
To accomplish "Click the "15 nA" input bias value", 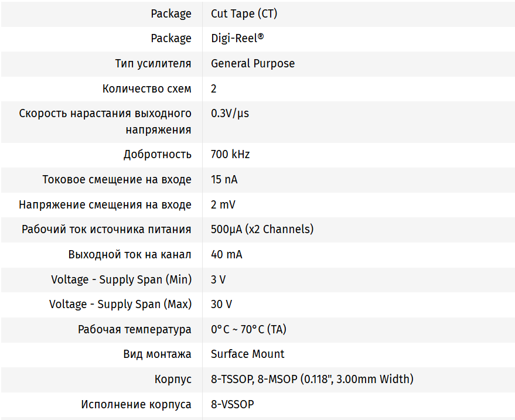I will 224,179.
